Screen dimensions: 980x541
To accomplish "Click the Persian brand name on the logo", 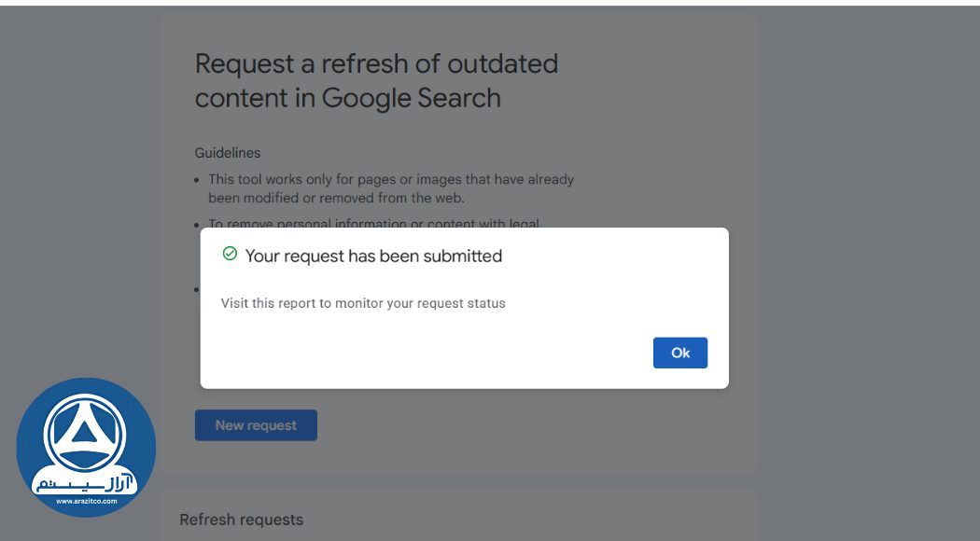I will [x=85, y=481].
